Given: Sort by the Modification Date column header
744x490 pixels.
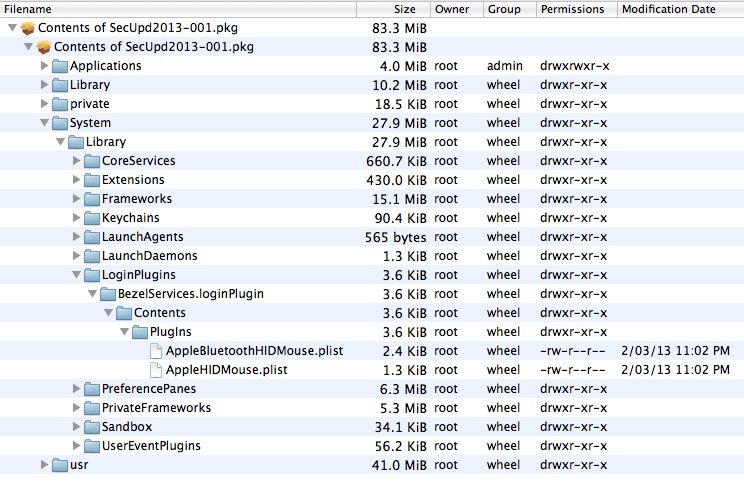Looking at the screenshot, I should pyautogui.click(x=681, y=9).
